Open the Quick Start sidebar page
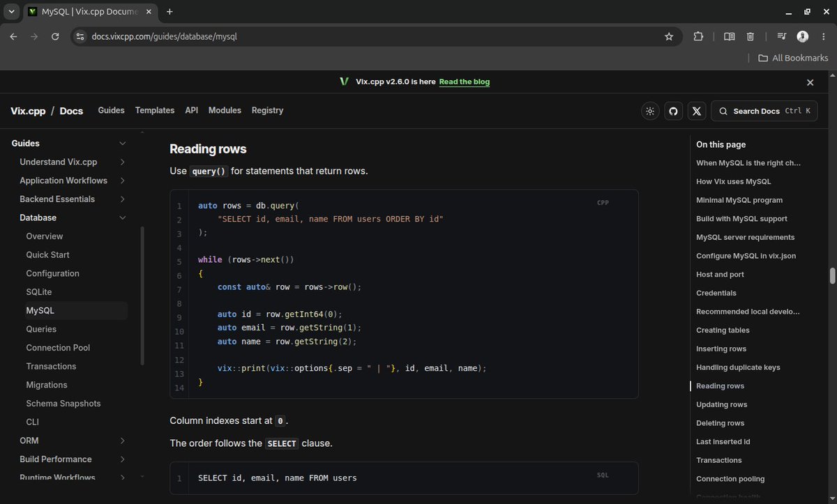This screenshot has width=837, height=504. [x=47, y=255]
